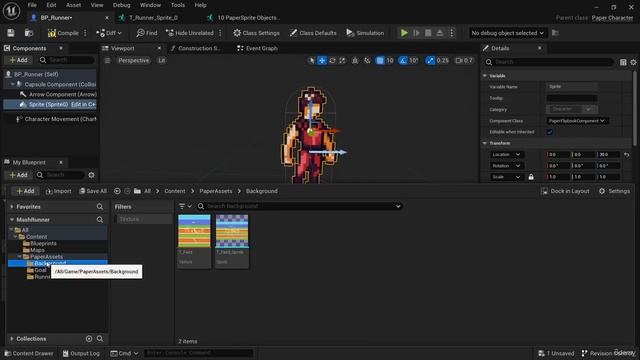Expand the Collections section
Image resolution: width=640 pixels, height=360 pixels.
(x=12, y=339)
